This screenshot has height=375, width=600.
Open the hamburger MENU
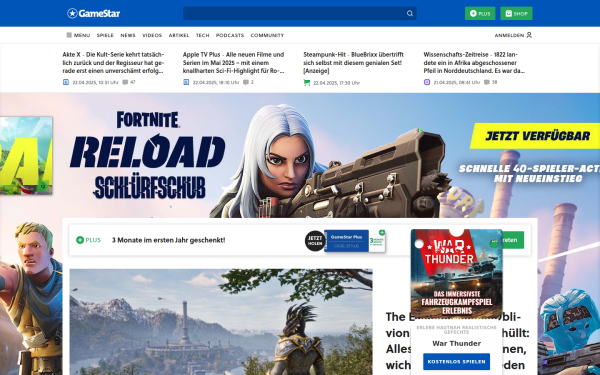(78, 35)
